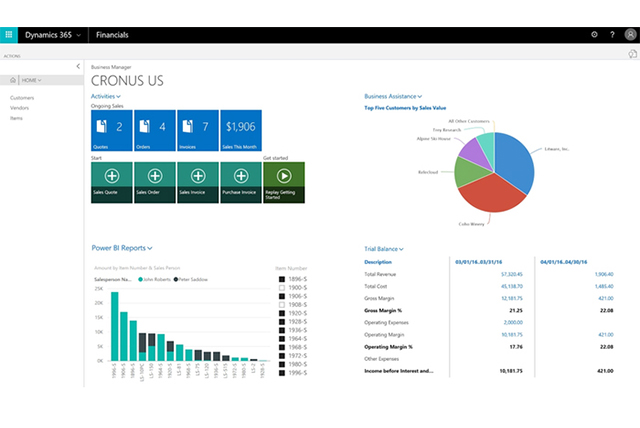The height and width of the screenshot is (428, 640).
Task: Click the CRONUS US company title
Action: click(127, 81)
